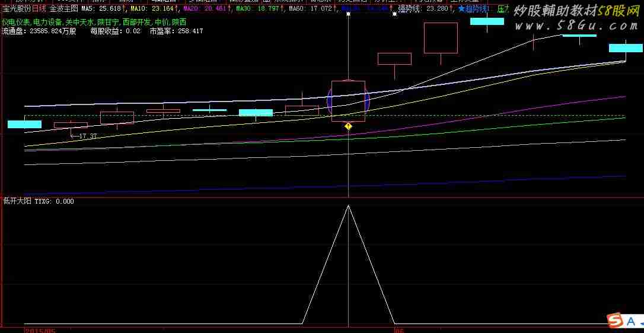Click the Sogou input method S icon

coord(615,321)
